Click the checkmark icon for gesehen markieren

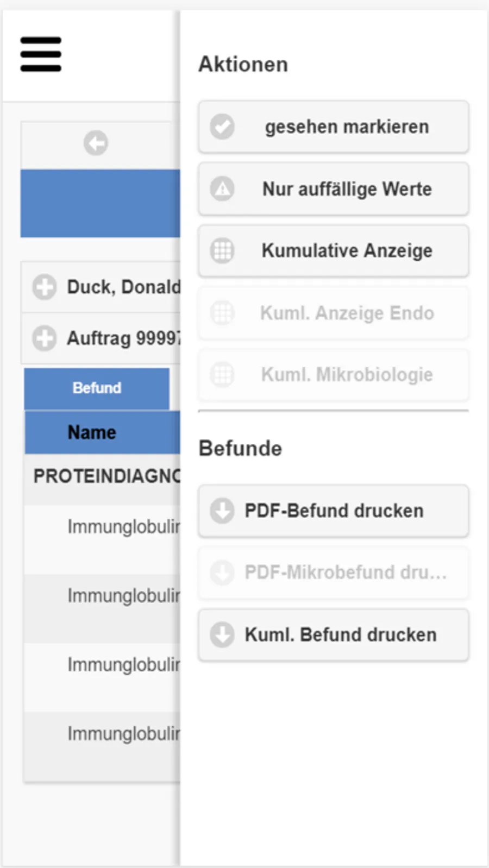point(222,127)
